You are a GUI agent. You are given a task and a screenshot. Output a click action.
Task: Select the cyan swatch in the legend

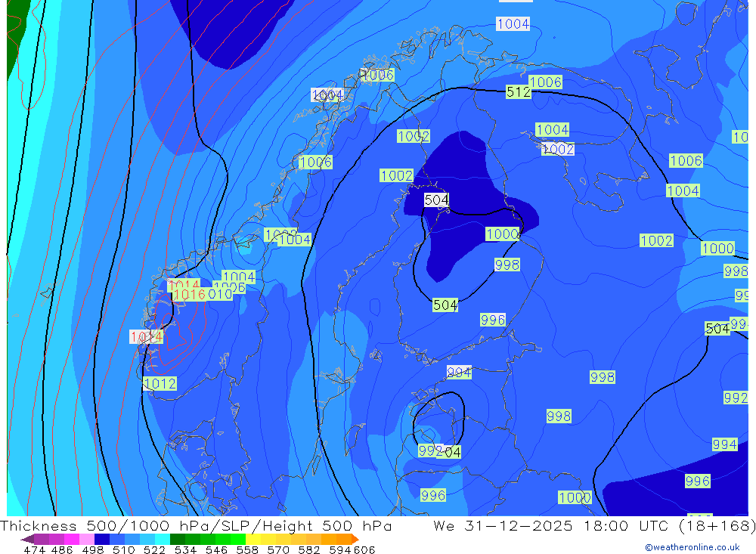coord(163,539)
